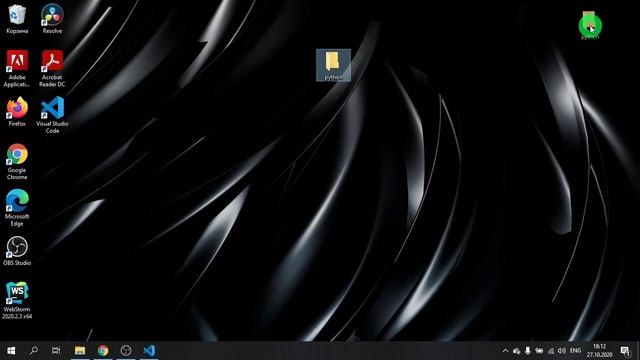
Task: Open the volume control speaker icon
Action: point(562,351)
